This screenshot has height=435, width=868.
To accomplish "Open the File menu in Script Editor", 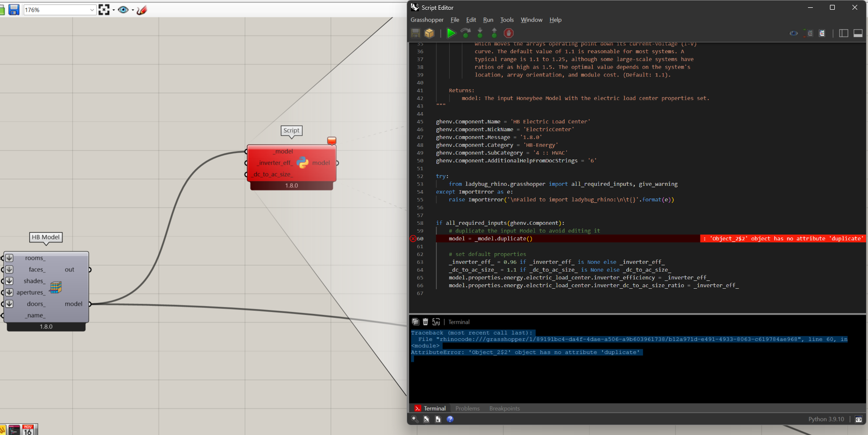I will coord(455,20).
